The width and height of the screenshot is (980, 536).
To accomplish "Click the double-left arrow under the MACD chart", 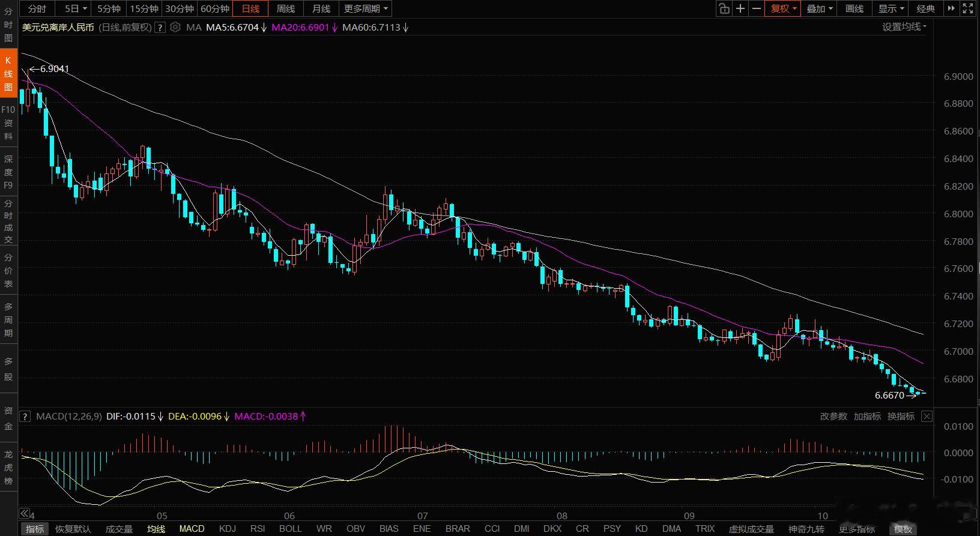I will coord(25,513).
